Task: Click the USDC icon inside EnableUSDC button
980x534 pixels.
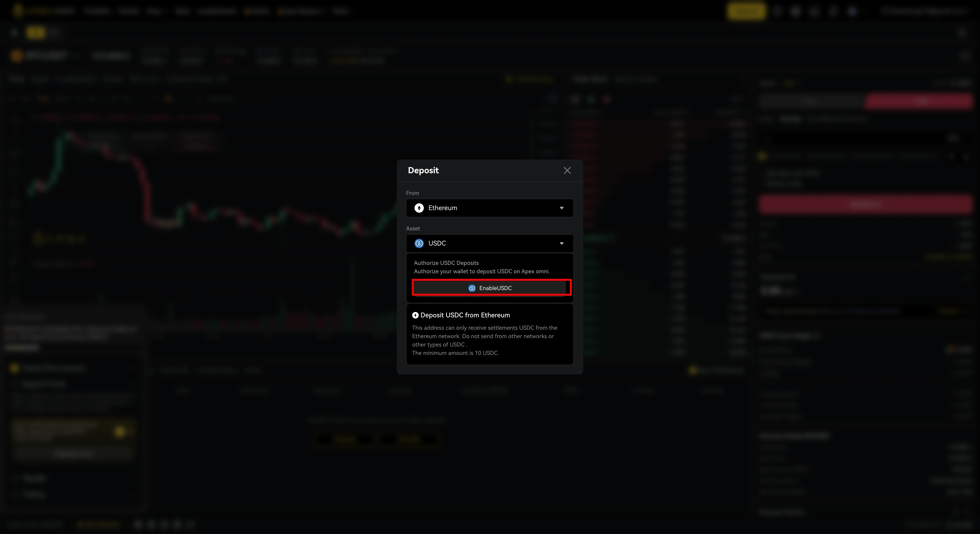Action: 472,288
